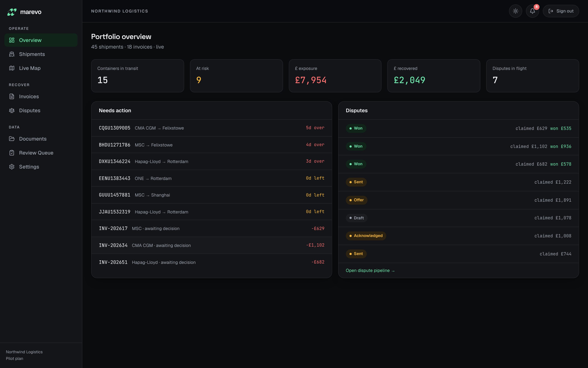Click the Portfolio overview heading
This screenshot has height=368, width=588.
coord(121,36)
